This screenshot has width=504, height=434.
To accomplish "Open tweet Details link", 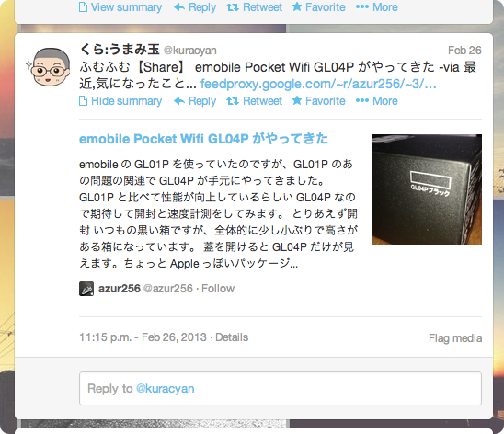I will tap(232, 337).
